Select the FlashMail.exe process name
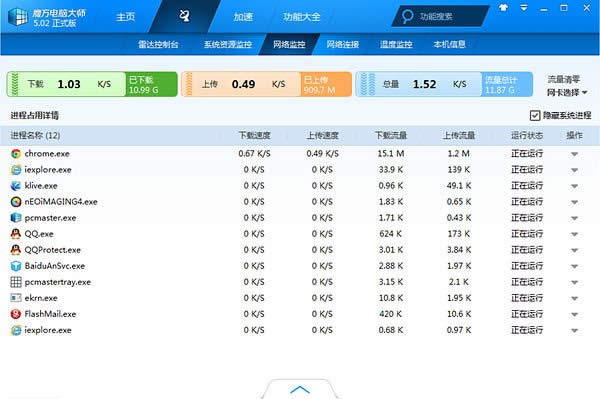The width and height of the screenshot is (600, 399). click(x=51, y=314)
